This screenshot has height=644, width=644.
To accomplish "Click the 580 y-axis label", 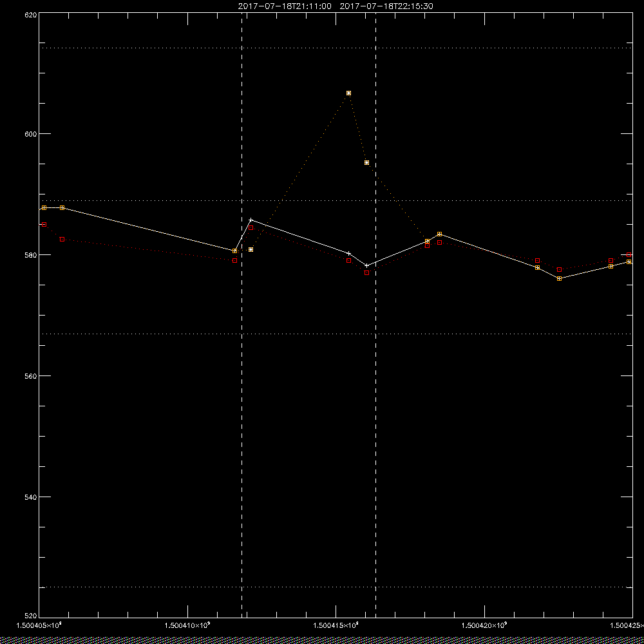I will 31,254.
